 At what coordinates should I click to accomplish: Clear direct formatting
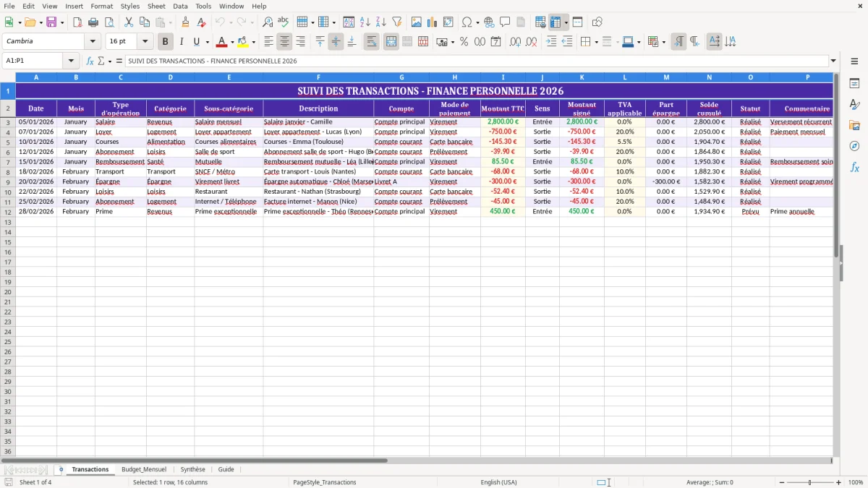click(x=201, y=22)
